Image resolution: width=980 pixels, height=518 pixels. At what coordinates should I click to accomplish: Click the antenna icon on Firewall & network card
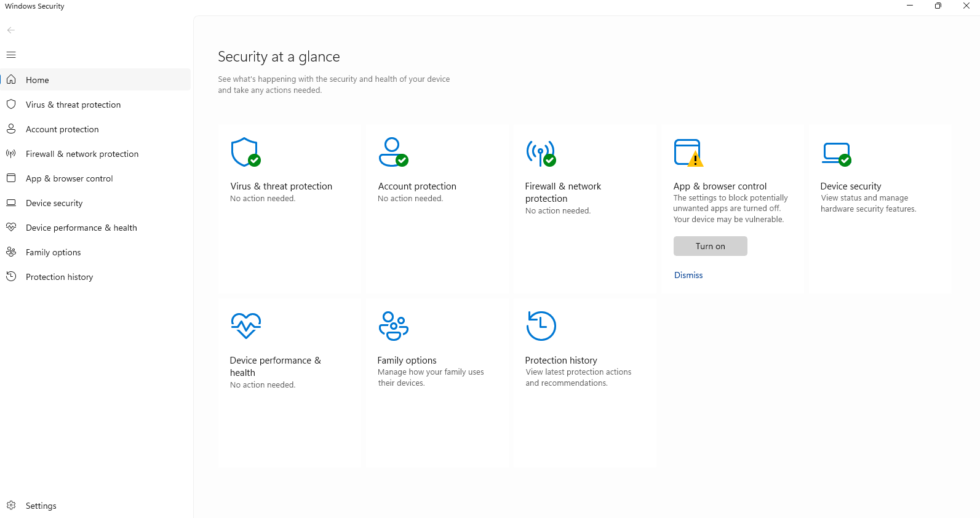(x=541, y=153)
